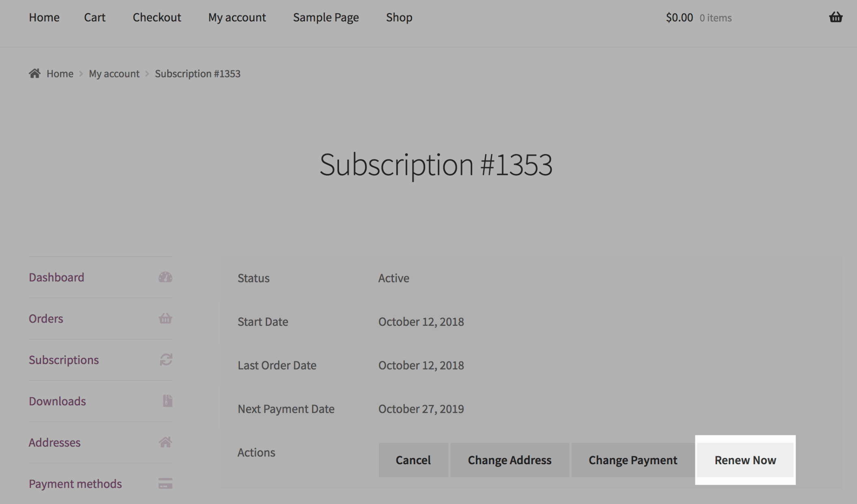Click the $0.00 cart total
857x504 pixels.
[679, 17]
